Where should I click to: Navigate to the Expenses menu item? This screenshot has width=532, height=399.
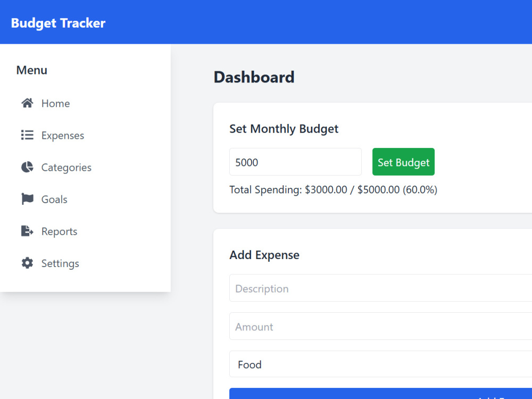click(62, 135)
